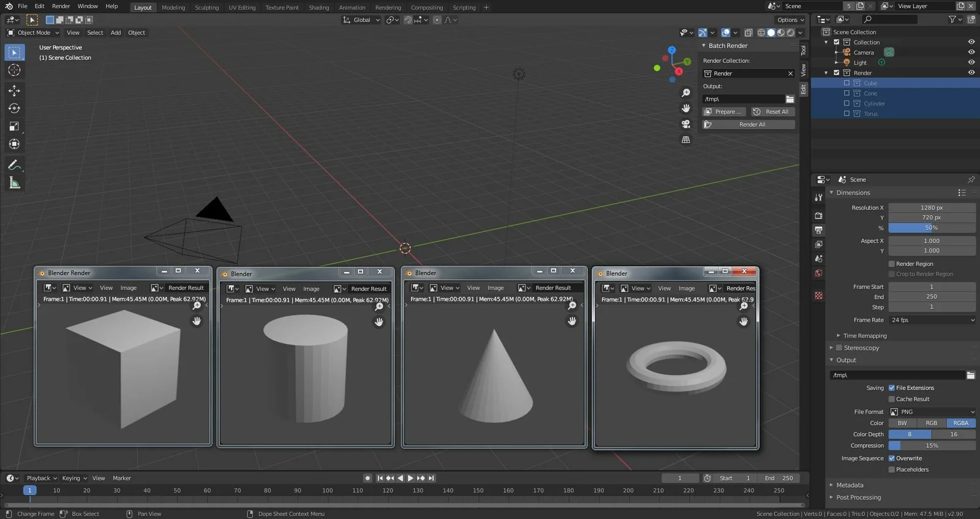Enable the Render Region checkbox
Image resolution: width=980 pixels, height=519 pixels.
tap(892, 264)
